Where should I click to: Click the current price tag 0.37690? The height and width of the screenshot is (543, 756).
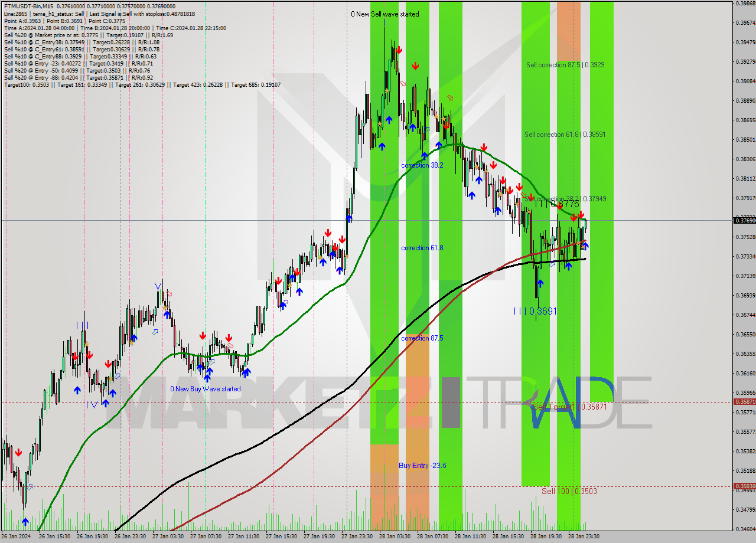click(x=745, y=220)
